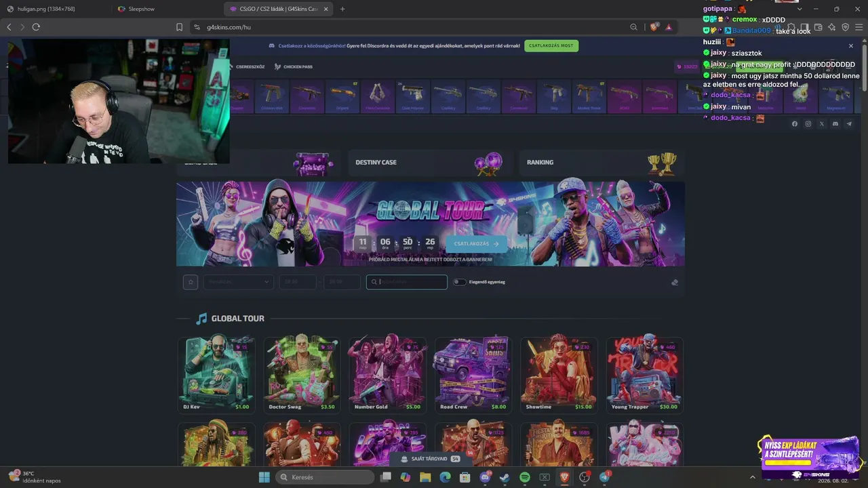Expand the sorting dropdown in filter bar

pyautogui.click(x=238, y=282)
